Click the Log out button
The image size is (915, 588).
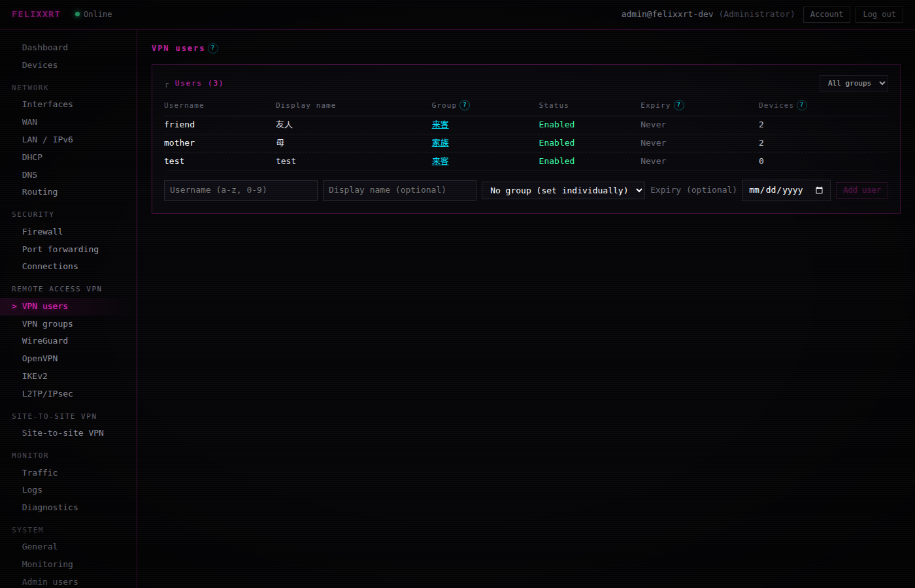pyautogui.click(x=879, y=14)
